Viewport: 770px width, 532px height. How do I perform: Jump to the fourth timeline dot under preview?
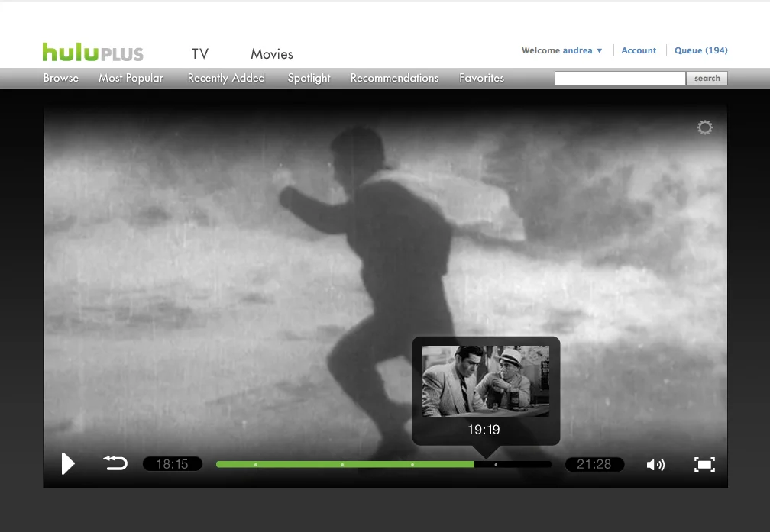[x=496, y=464]
